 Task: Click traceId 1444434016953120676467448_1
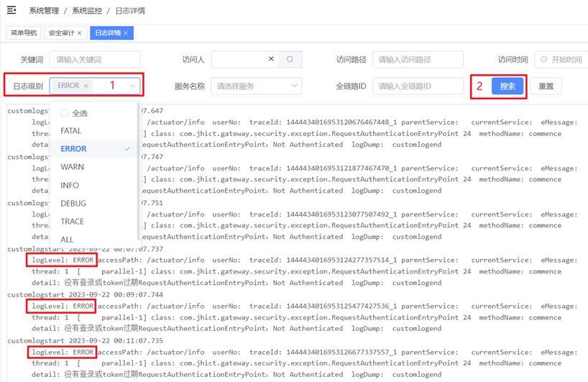click(x=323, y=122)
